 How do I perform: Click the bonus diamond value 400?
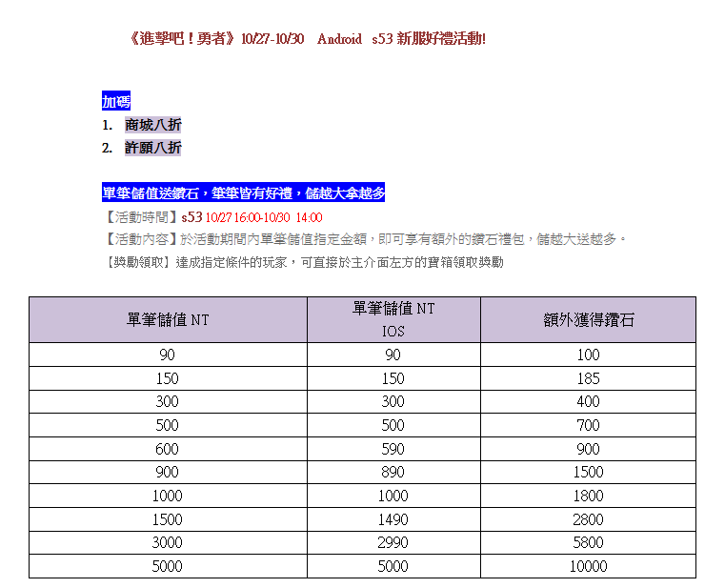(588, 401)
